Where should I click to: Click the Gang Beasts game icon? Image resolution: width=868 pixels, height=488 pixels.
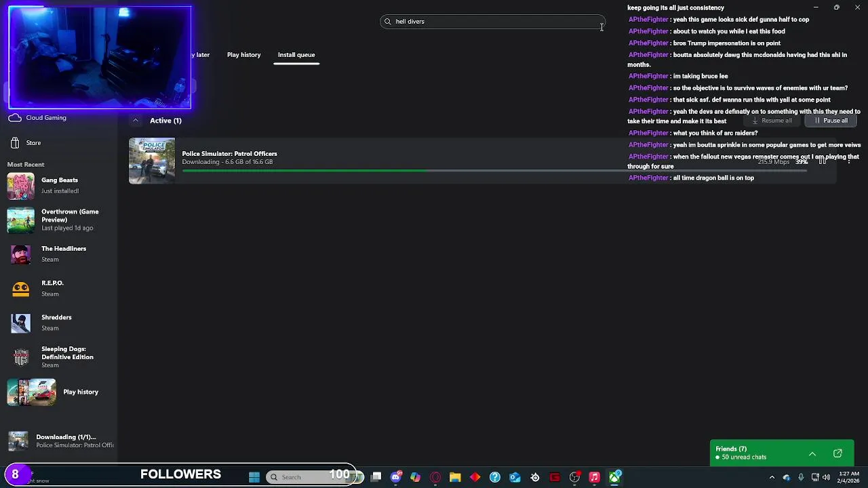click(x=20, y=186)
